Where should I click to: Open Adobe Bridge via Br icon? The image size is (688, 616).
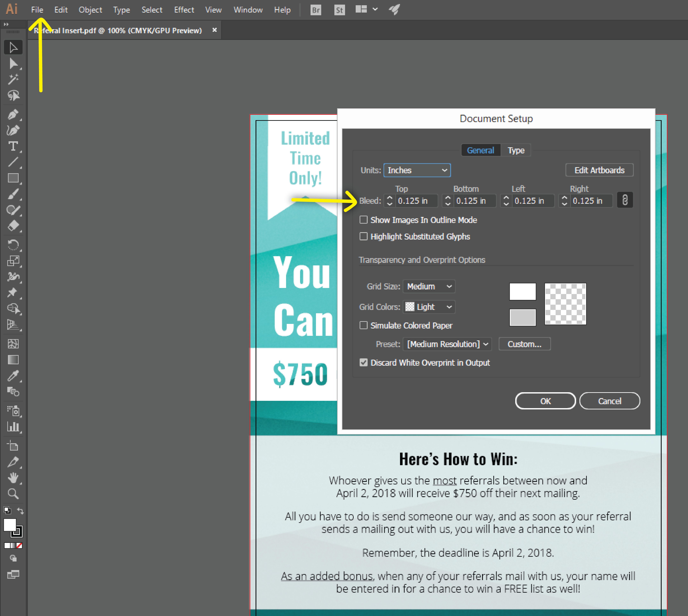315,10
